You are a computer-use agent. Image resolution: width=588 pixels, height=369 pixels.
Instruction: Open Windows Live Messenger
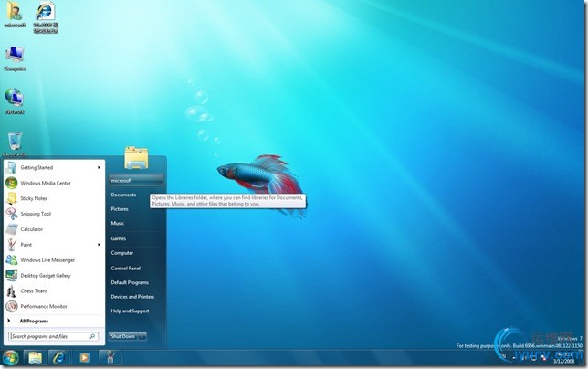55,260
